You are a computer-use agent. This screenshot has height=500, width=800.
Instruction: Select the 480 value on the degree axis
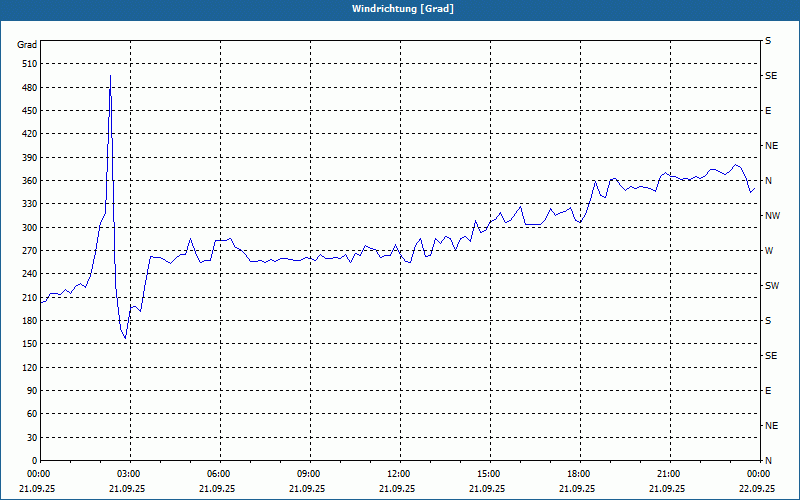pyautogui.click(x=30, y=88)
